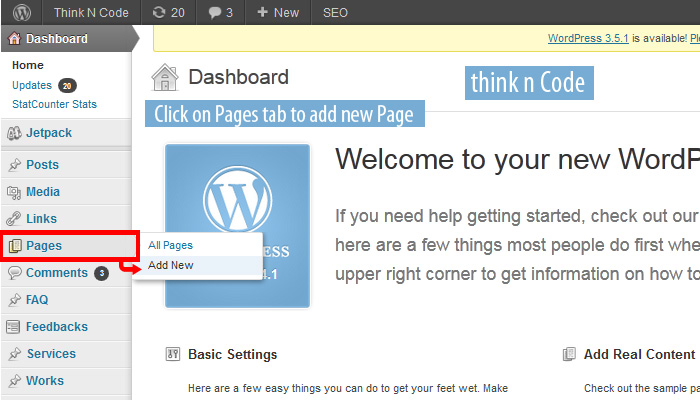Click the Works pushpin icon

pos(14,381)
